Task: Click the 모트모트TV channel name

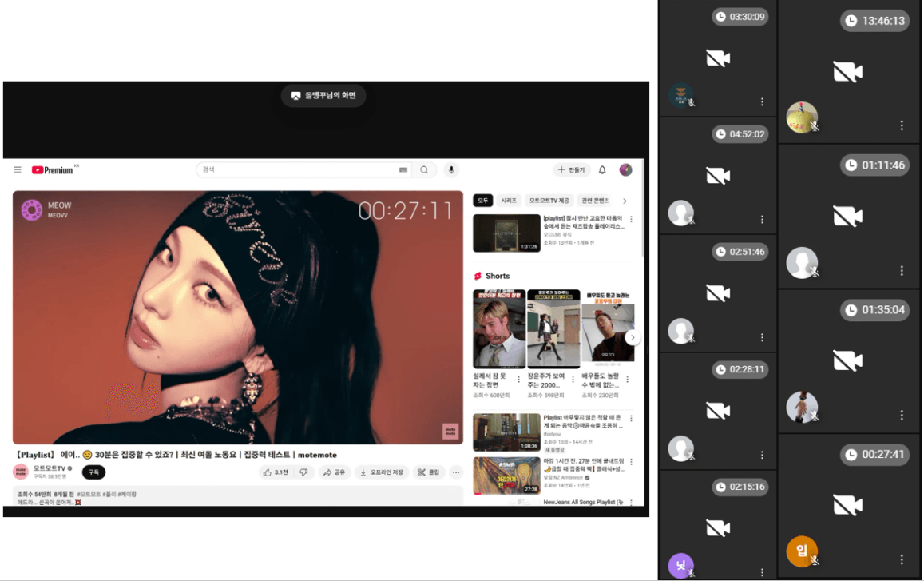Action: [x=49, y=468]
